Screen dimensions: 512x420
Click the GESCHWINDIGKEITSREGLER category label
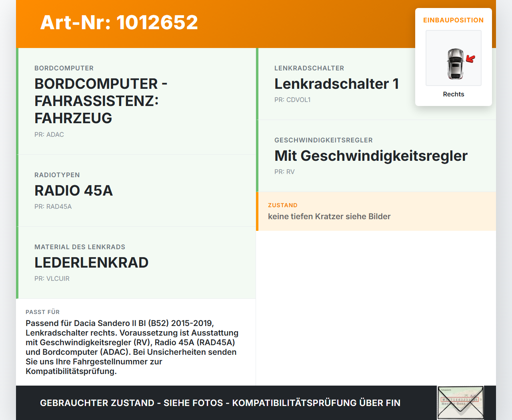(x=324, y=140)
